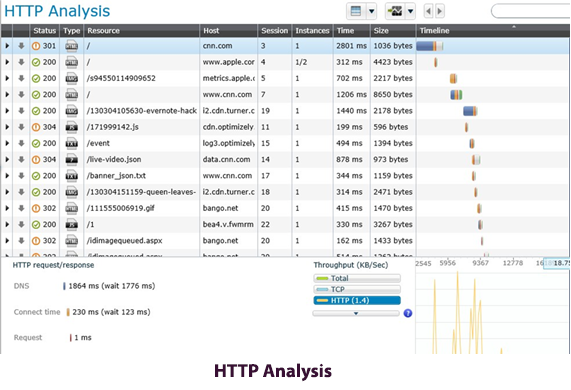The height and width of the screenshot is (390, 571).
Task: Expand the /banner_json.txt row
Action: (x=7, y=176)
